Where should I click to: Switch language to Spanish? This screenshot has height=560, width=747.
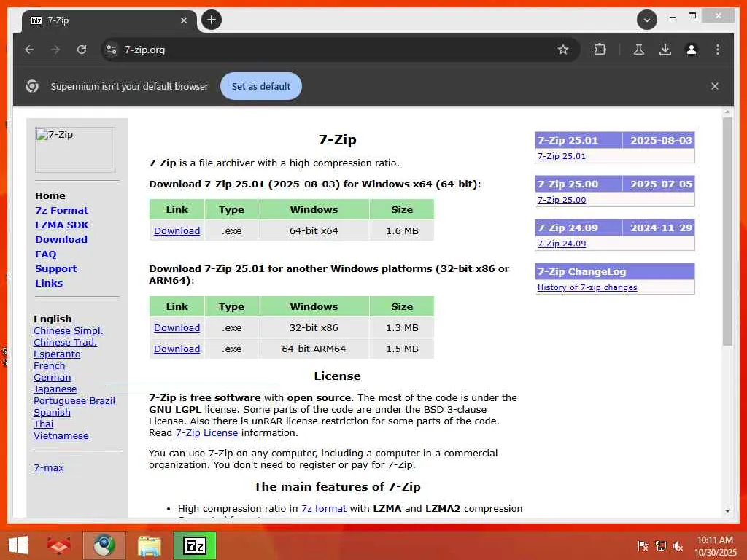[52, 413]
